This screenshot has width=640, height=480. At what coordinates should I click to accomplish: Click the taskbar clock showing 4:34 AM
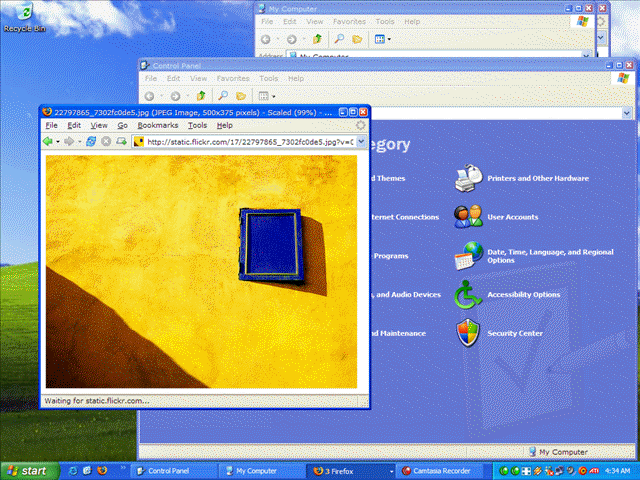pyautogui.click(x=618, y=471)
